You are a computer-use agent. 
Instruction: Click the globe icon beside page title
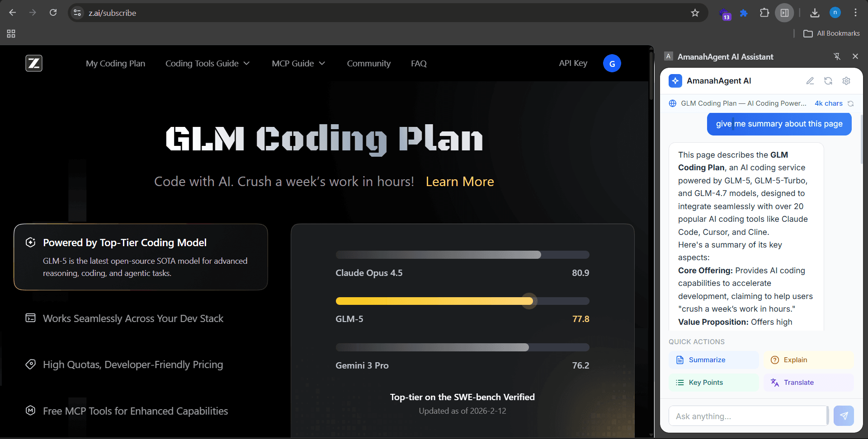point(673,103)
